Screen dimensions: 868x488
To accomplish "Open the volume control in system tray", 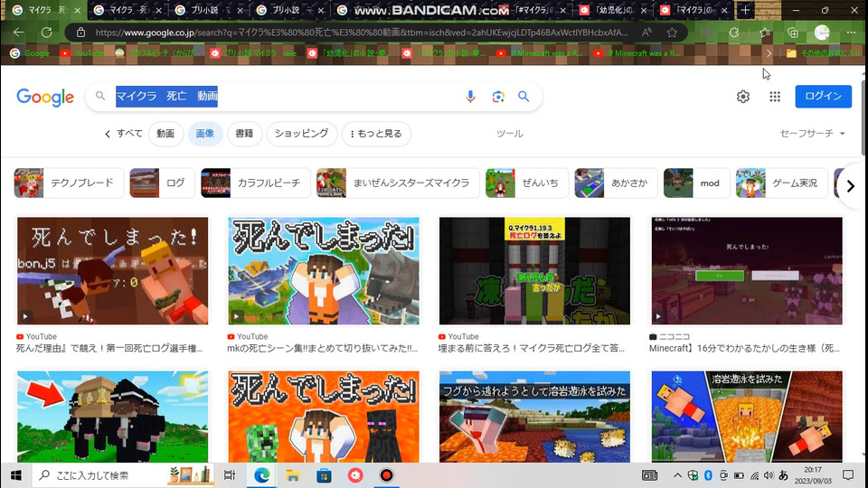I will (769, 475).
